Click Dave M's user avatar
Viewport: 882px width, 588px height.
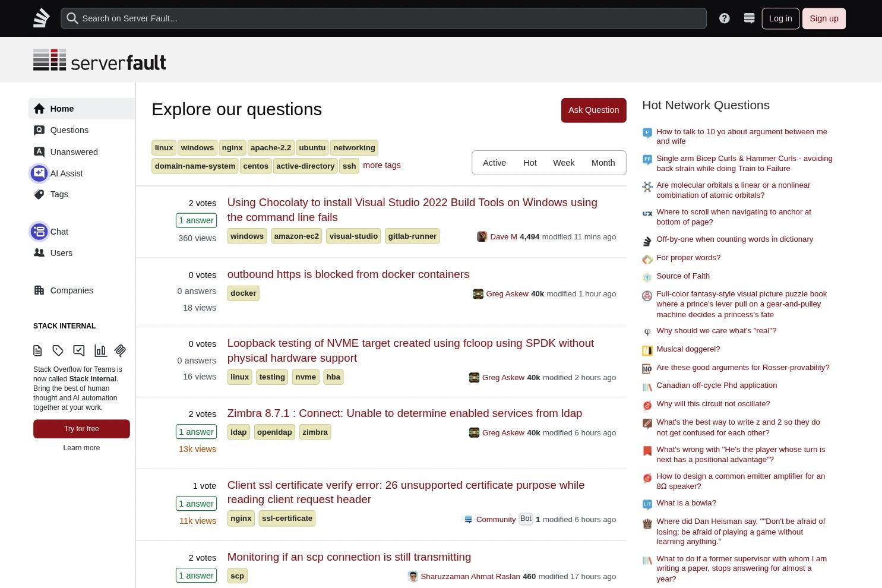[482, 236]
